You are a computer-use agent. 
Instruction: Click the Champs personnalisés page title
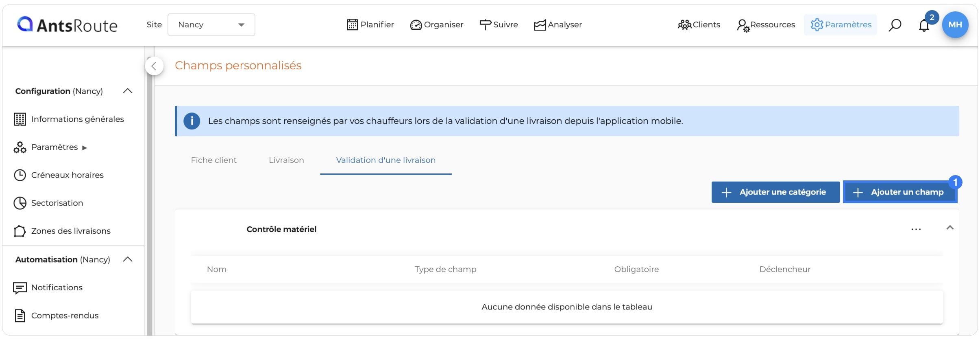pos(238,66)
